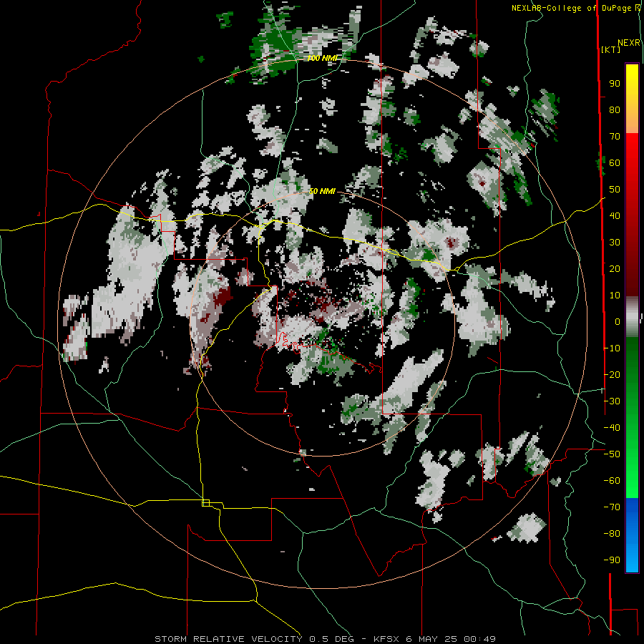644x644 pixels.
Task: Click the 40 value on the velocity scale
Action: click(615, 215)
